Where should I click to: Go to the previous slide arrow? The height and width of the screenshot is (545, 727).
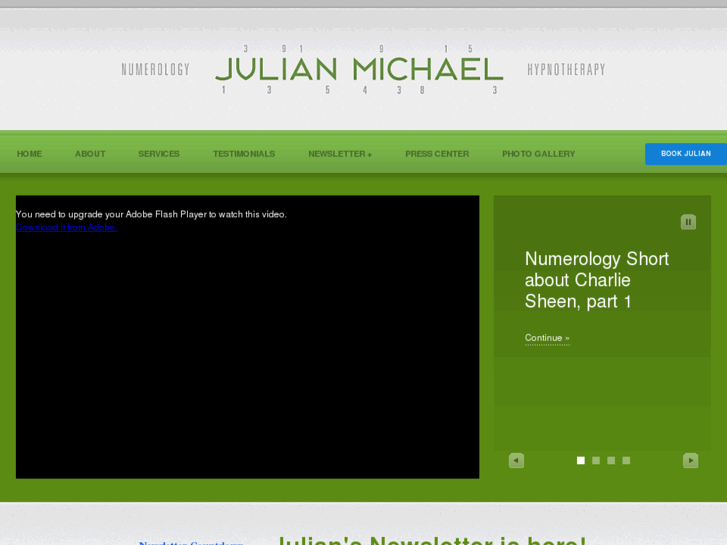point(516,461)
